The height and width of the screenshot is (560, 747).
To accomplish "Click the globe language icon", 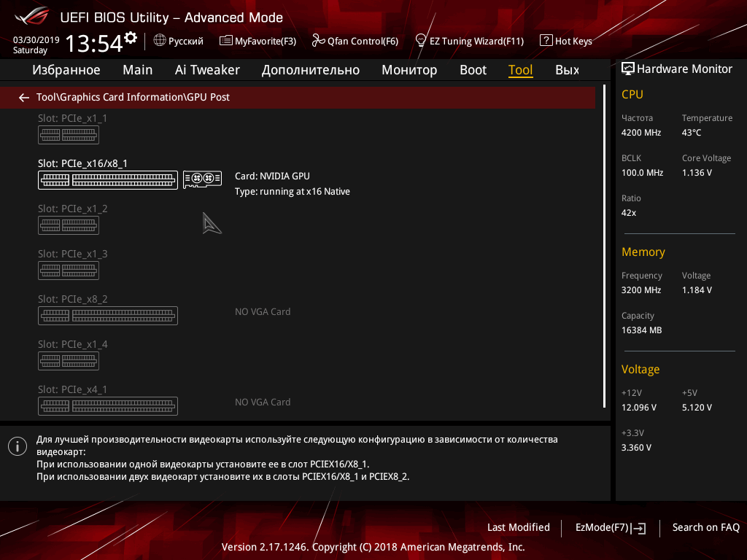I will (x=160, y=41).
